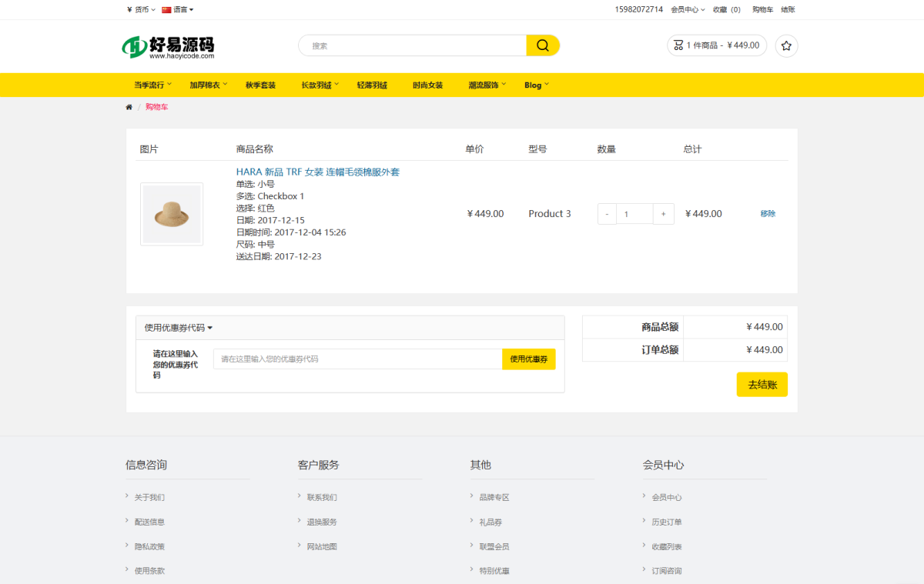Open 品牌专区 footer link
The height and width of the screenshot is (584, 924).
pos(494,498)
